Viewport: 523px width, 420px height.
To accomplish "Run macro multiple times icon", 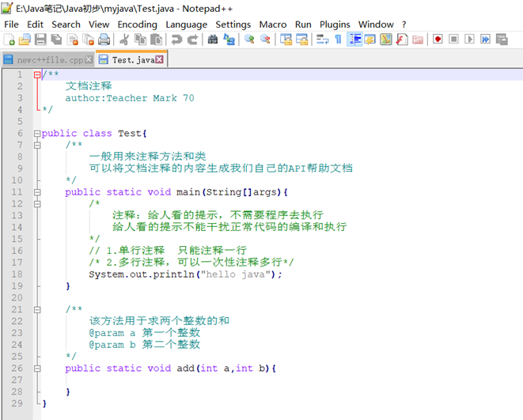I will click(485, 40).
